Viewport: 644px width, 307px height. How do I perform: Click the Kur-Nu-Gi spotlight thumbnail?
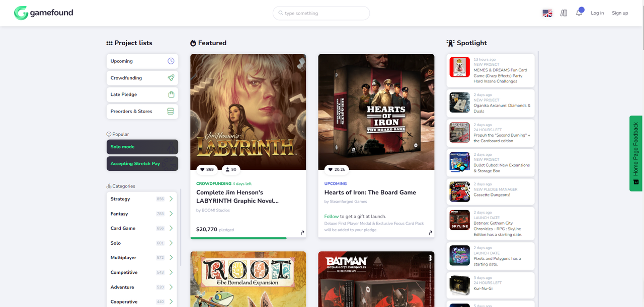click(x=459, y=285)
